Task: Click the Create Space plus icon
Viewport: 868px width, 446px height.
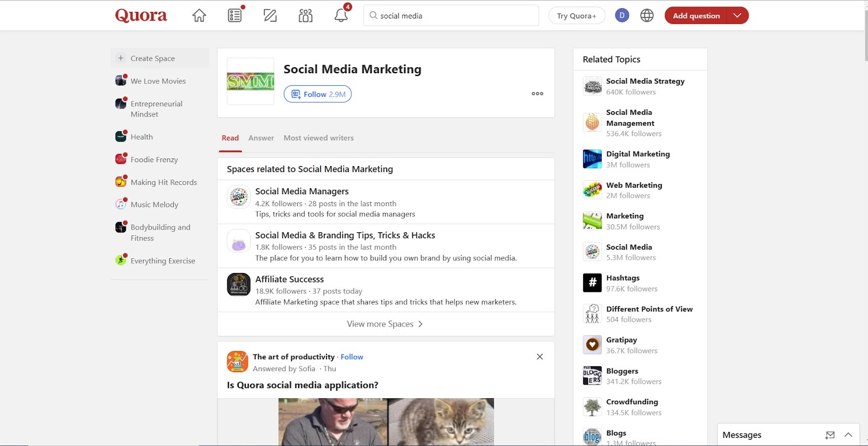Action: (x=121, y=58)
